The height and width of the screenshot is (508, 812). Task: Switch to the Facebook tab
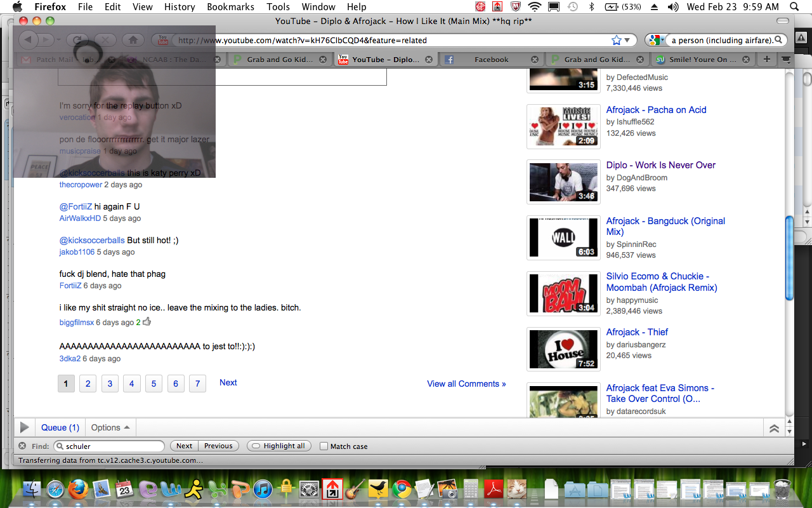[x=491, y=59]
